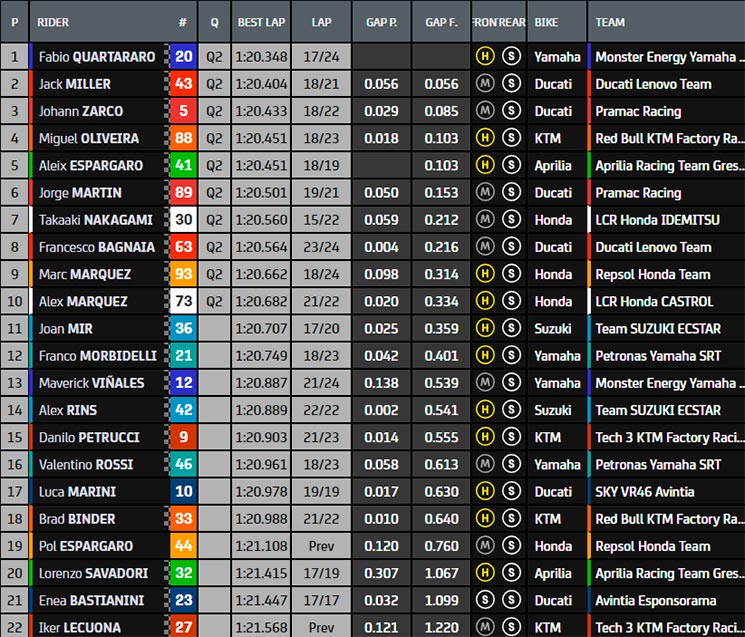The image size is (745, 637).
Task: Click the hard front tyre icon in Savadori's row
Action: [x=485, y=573]
